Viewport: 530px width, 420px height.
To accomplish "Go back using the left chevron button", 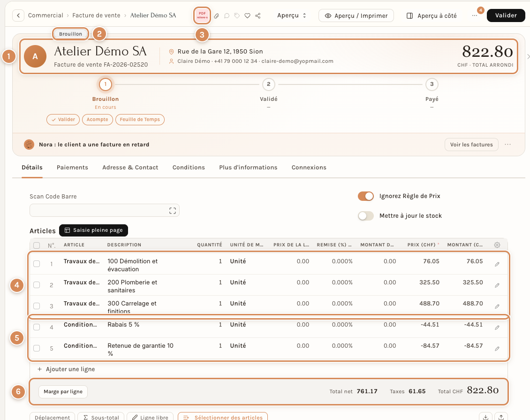I will click(x=18, y=15).
